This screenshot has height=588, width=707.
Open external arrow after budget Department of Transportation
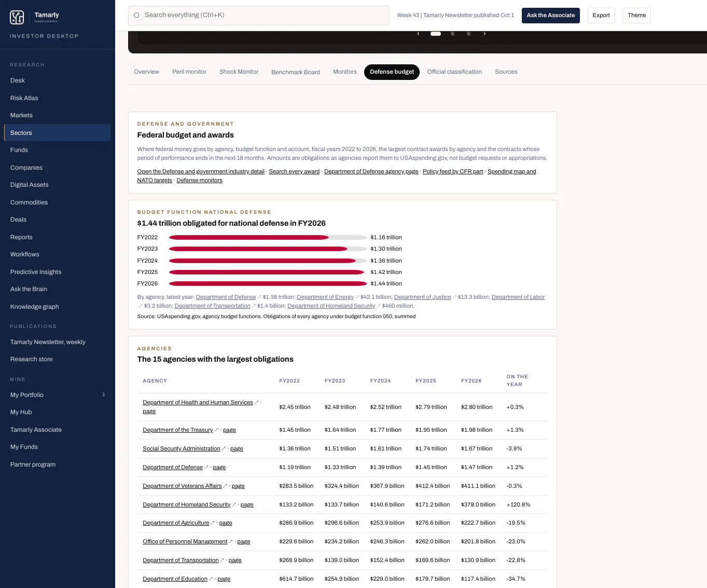[254, 306]
